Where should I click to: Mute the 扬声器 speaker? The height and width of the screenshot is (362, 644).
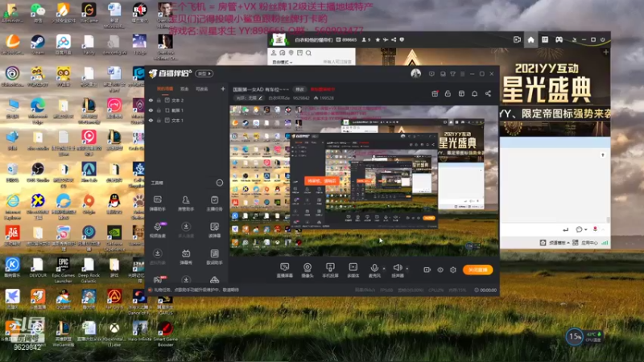(397, 269)
